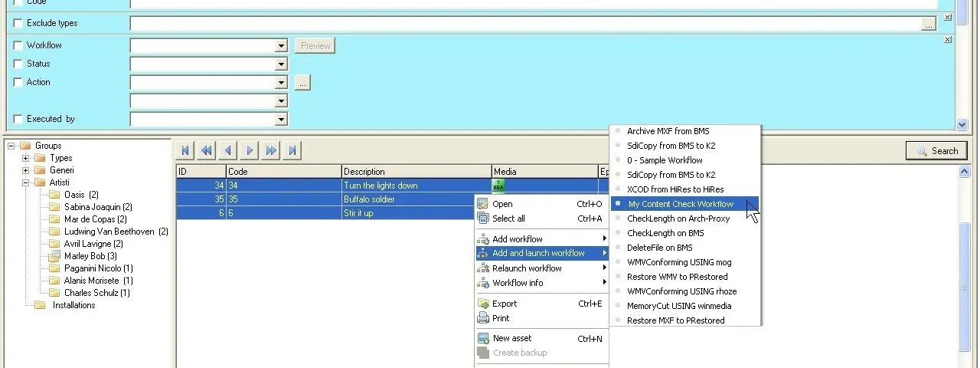Open the Executed by dropdown
The image size is (980, 368).
click(x=281, y=120)
